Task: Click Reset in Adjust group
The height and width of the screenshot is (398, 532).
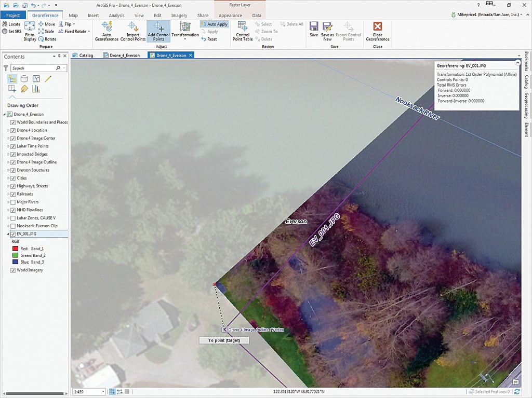Action: [209, 39]
